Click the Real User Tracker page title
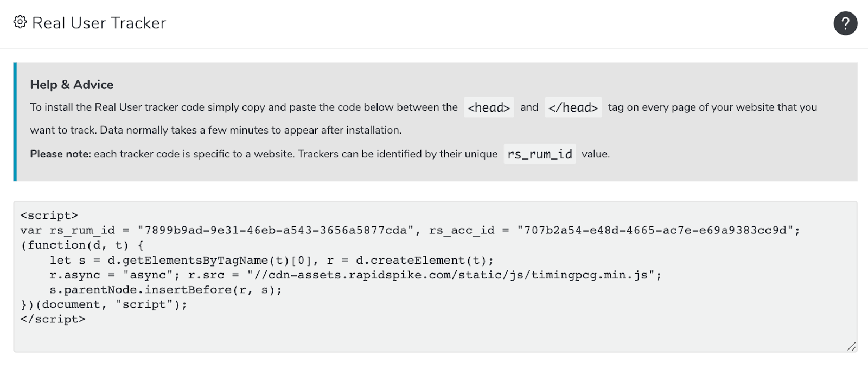The height and width of the screenshot is (368, 868). 99,23
